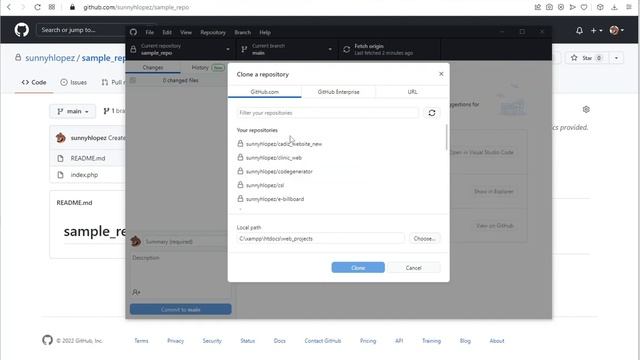This screenshot has height=360, width=640.
Task: Open the Code tab on GitHub page
Action: point(34,82)
